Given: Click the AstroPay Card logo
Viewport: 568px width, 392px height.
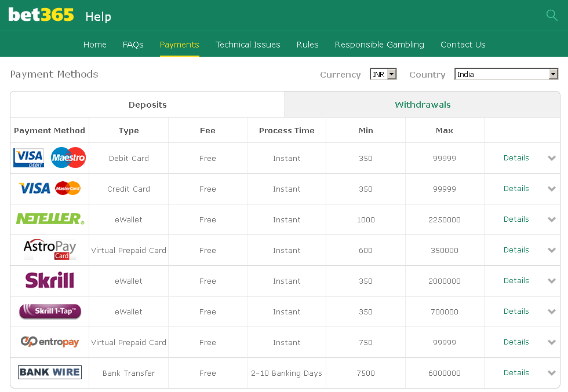Looking at the screenshot, I should coord(50,250).
